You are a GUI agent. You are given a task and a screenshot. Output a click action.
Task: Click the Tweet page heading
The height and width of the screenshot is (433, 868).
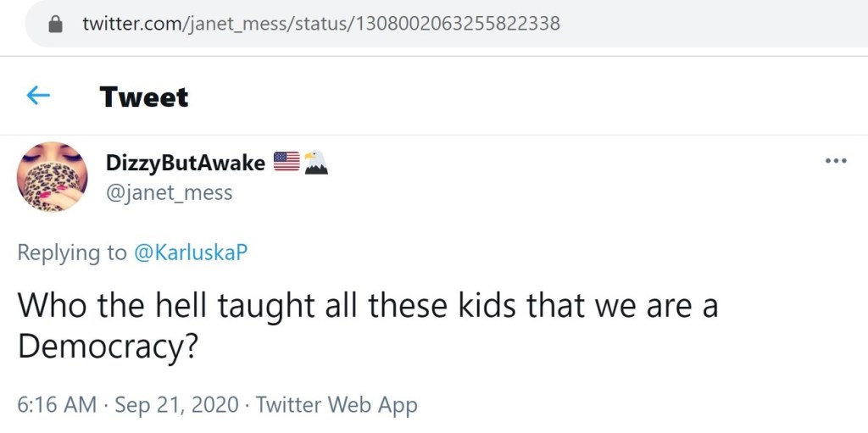click(x=144, y=97)
